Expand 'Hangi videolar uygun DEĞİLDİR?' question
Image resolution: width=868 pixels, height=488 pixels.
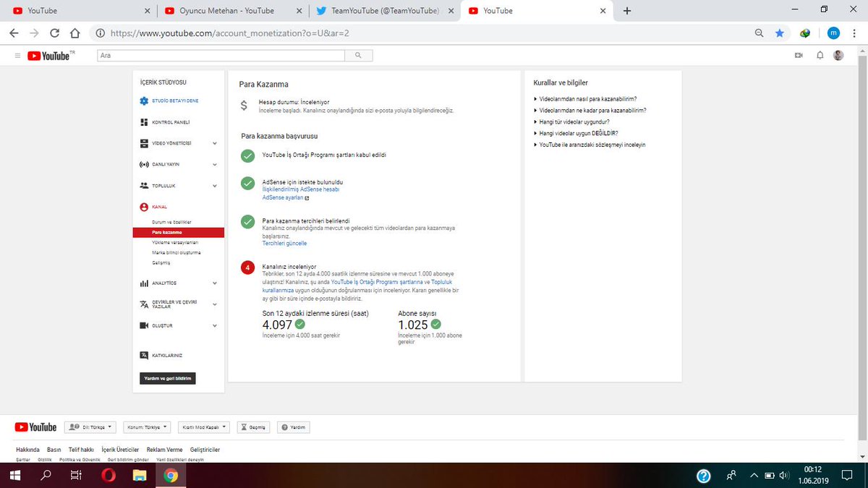click(578, 133)
